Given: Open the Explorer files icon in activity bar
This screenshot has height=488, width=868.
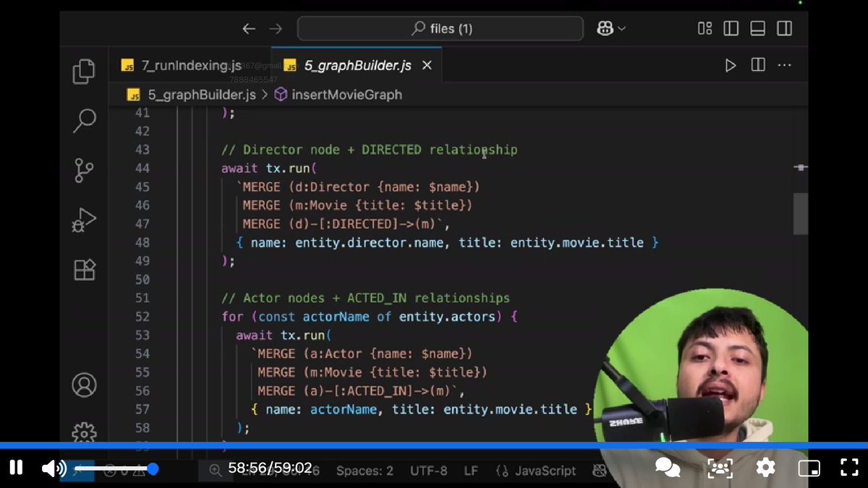Looking at the screenshot, I should 84,72.
